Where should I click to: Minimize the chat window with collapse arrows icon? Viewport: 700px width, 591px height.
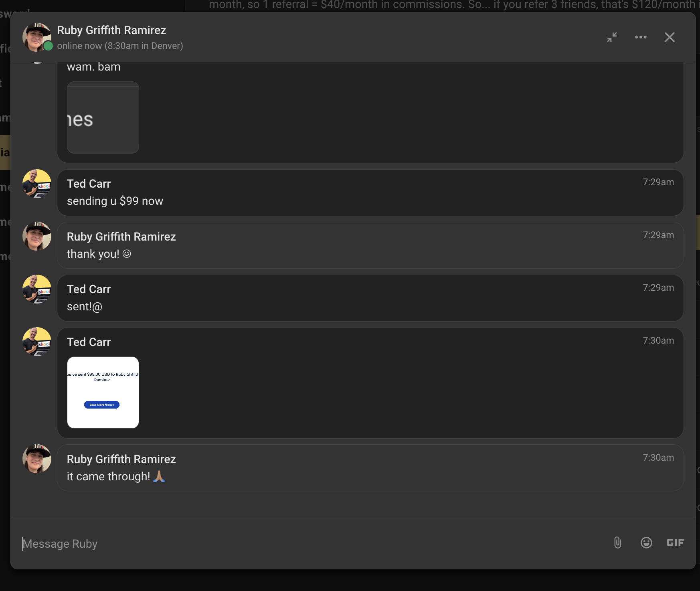coord(612,37)
